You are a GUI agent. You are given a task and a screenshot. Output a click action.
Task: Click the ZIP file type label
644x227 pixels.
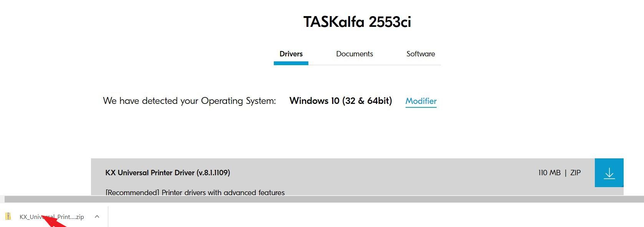click(575, 173)
